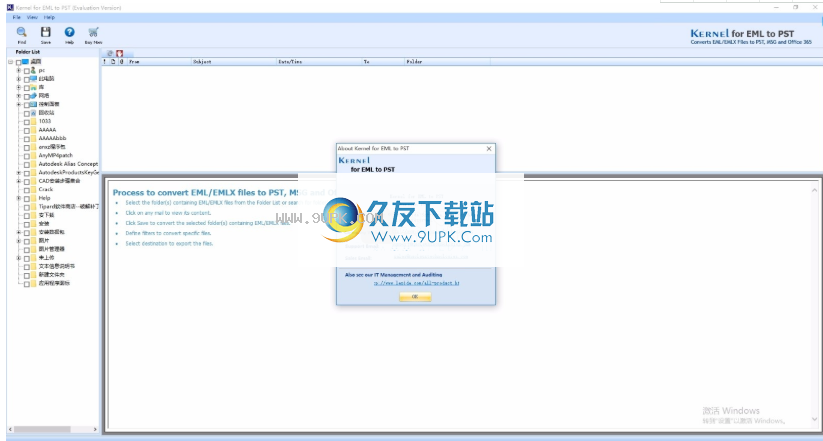This screenshot has height=441, width=823.
Task: Select the Autodesk Alias Concept folder name
Action: point(68,164)
